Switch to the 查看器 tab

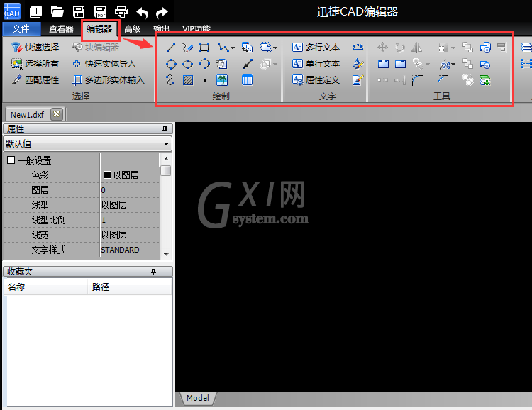tap(61, 29)
